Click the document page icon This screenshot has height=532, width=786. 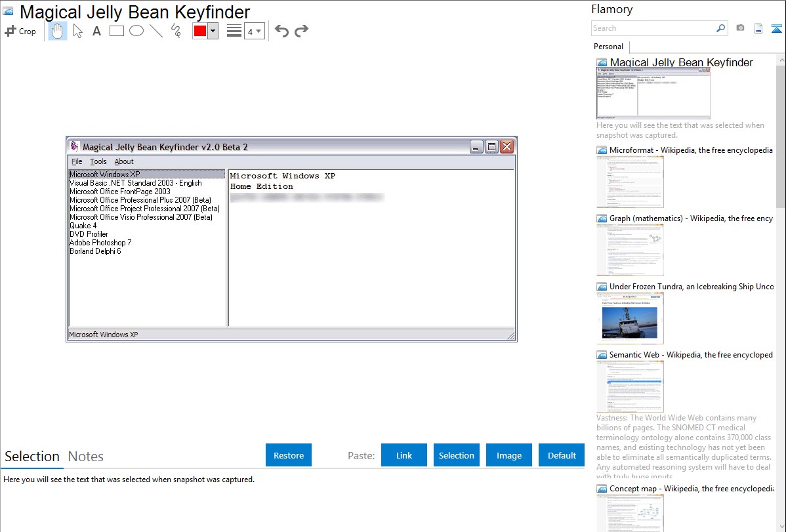click(x=758, y=28)
